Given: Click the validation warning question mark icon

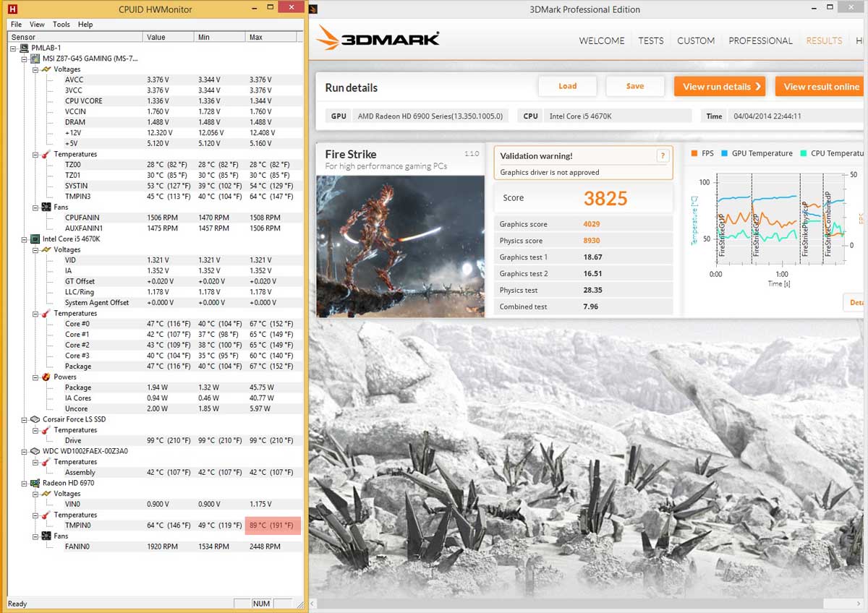Looking at the screenshot, I should click(x=662, y=155).
